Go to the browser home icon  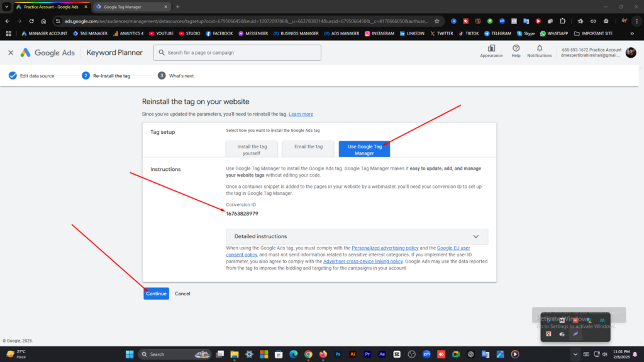(x=43, y=21)
